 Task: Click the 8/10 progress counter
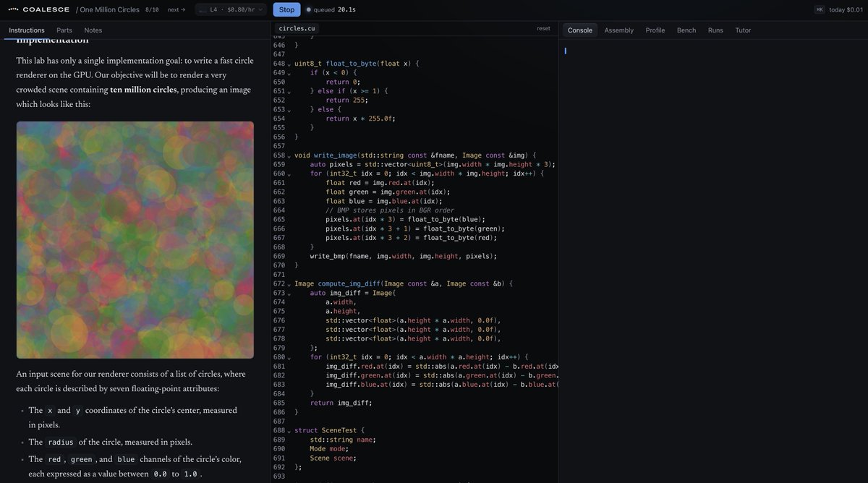coord(152,9)
